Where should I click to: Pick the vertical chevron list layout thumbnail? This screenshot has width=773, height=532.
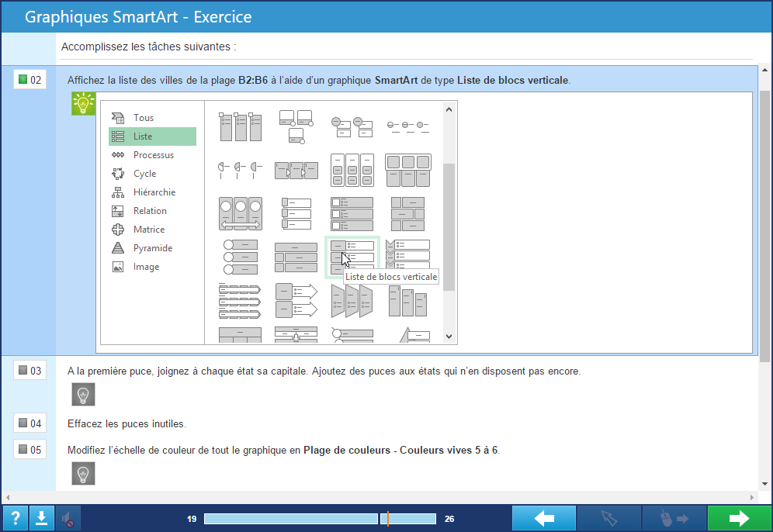[x=407, y=254]
